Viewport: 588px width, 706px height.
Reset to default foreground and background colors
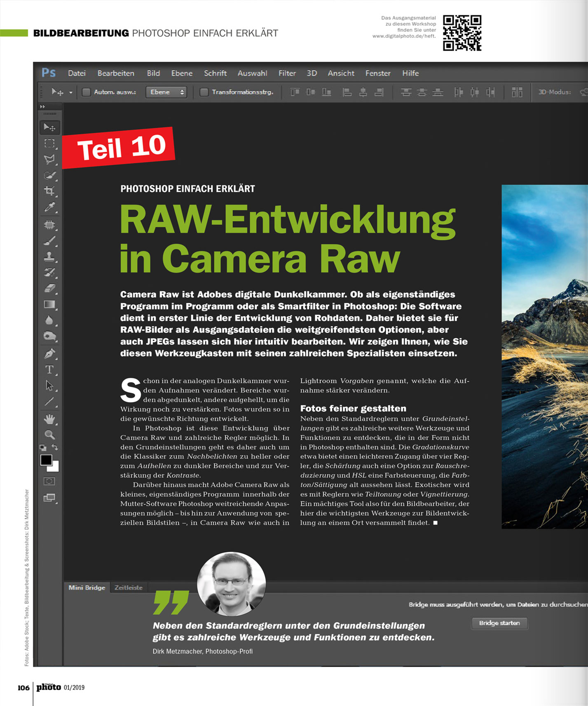[x=43, y=447]
